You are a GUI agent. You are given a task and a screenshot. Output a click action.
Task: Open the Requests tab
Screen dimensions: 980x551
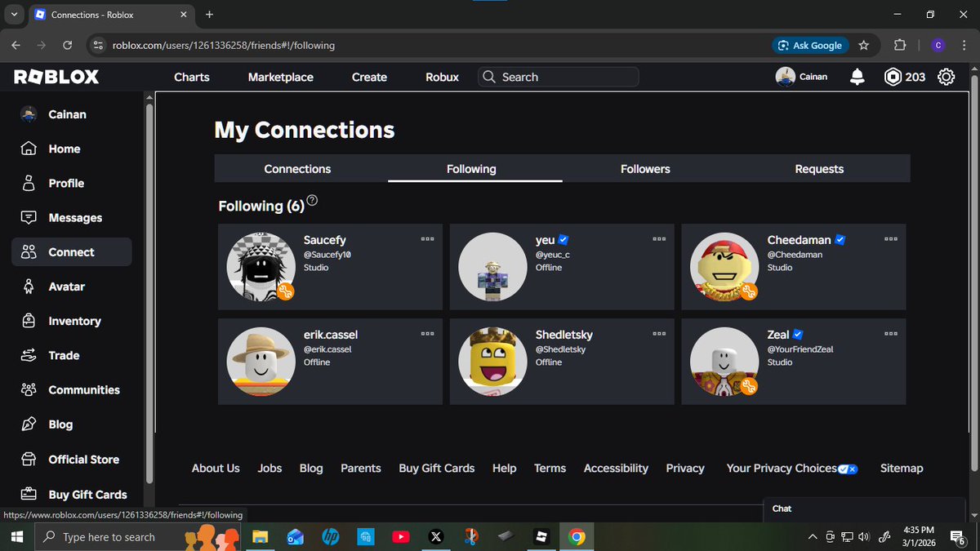tap(819, 169)
